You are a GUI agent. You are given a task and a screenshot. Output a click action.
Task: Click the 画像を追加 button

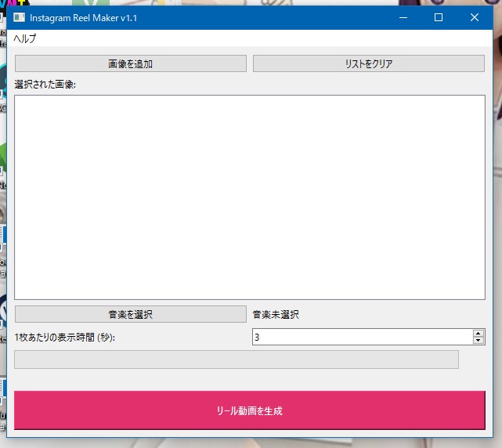coord(131,63)
